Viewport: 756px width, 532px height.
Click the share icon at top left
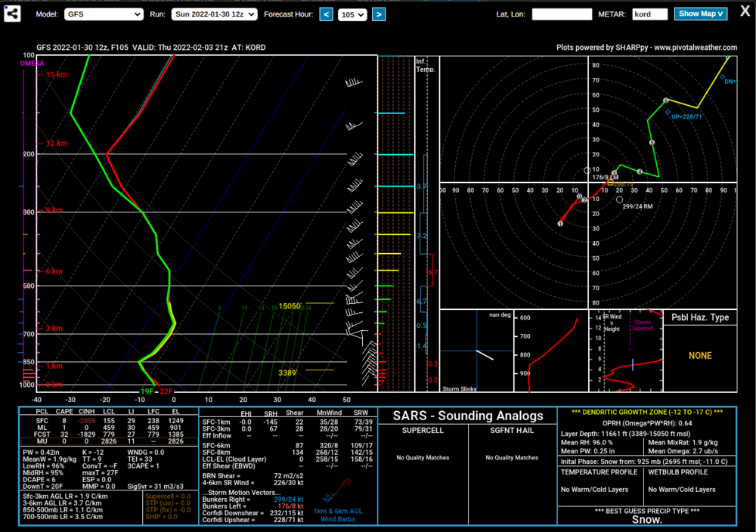click(x=12, y=14)
